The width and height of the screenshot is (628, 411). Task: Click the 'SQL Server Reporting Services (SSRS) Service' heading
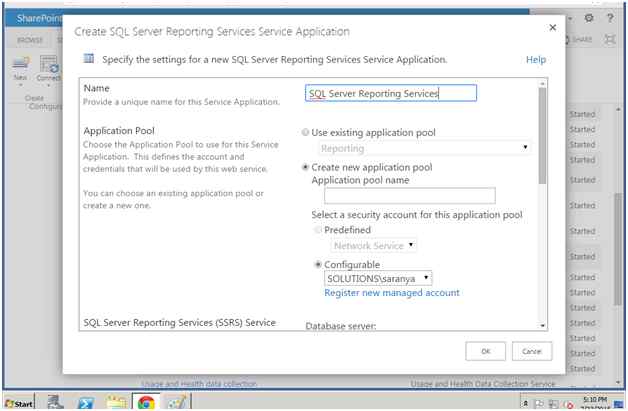179,322
